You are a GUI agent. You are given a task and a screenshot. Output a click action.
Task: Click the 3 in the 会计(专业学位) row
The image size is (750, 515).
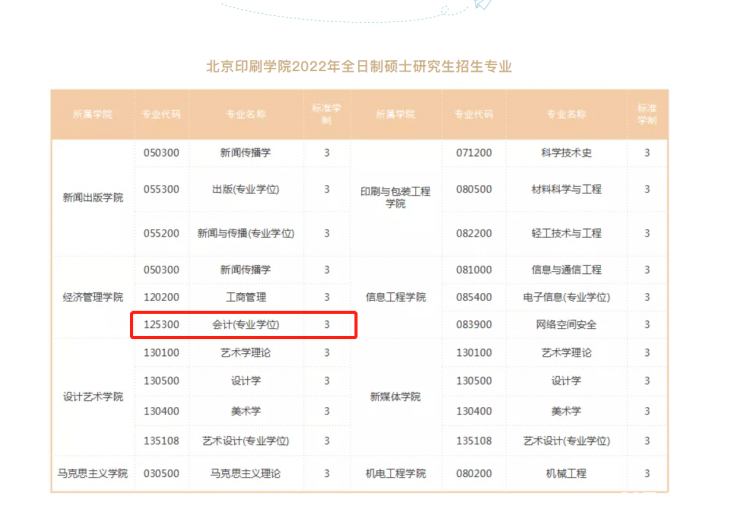327,325
